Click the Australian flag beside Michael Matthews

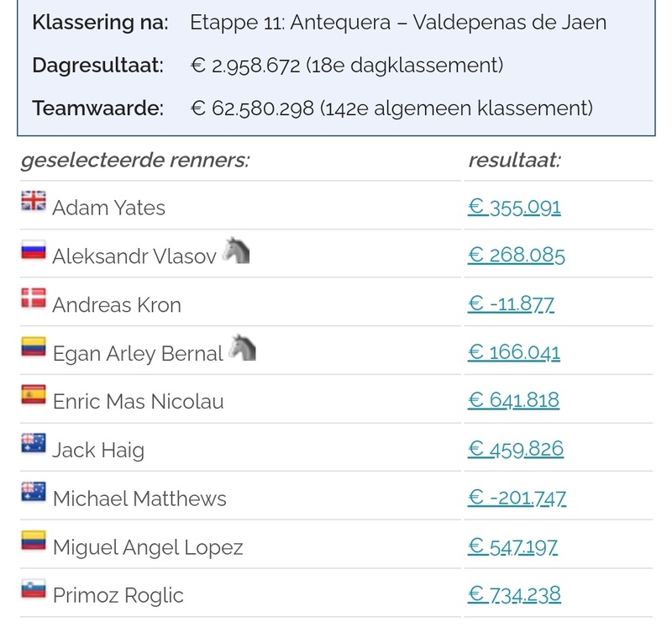34,493
